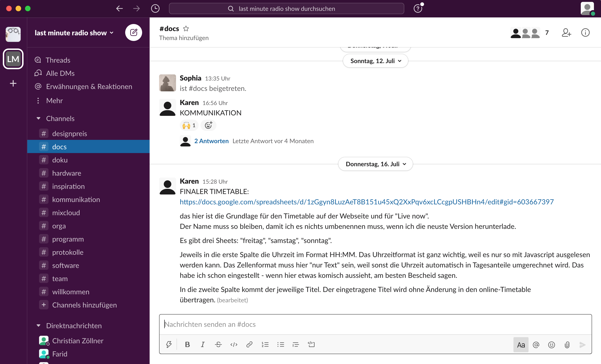Collapse the Channels section
601x364 pixels.
point(38,119)
